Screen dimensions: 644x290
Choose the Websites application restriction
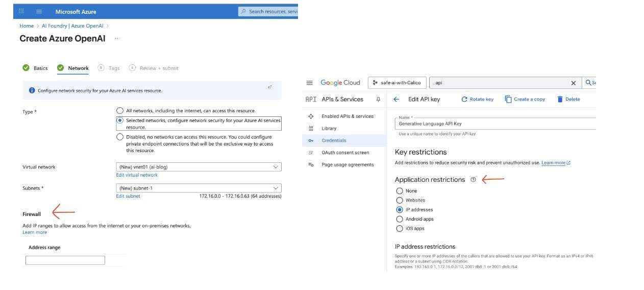click(400, 200)
